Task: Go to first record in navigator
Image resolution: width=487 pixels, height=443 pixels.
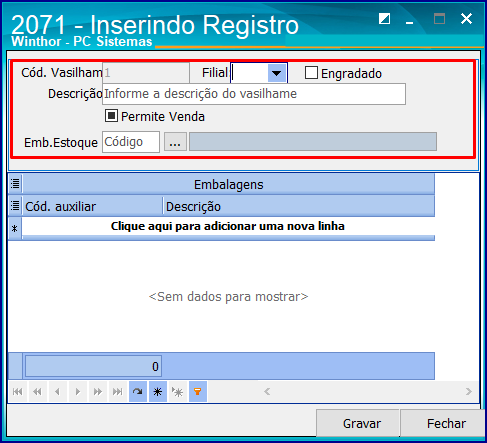Action: 18,391
